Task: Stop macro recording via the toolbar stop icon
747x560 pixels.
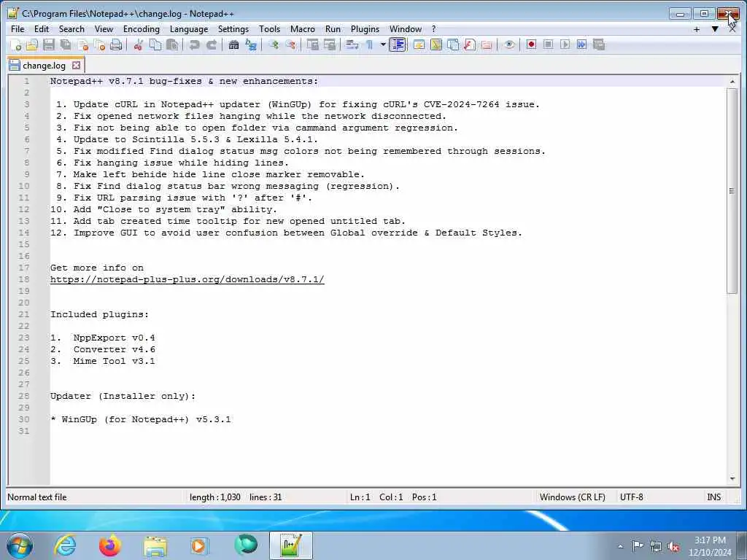Action: point(548,44)
